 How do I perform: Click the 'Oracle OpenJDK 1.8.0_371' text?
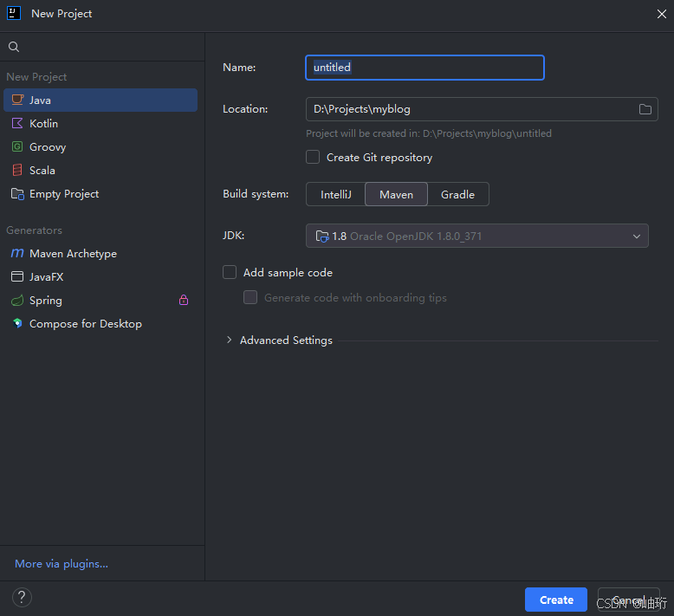[416, 236]
